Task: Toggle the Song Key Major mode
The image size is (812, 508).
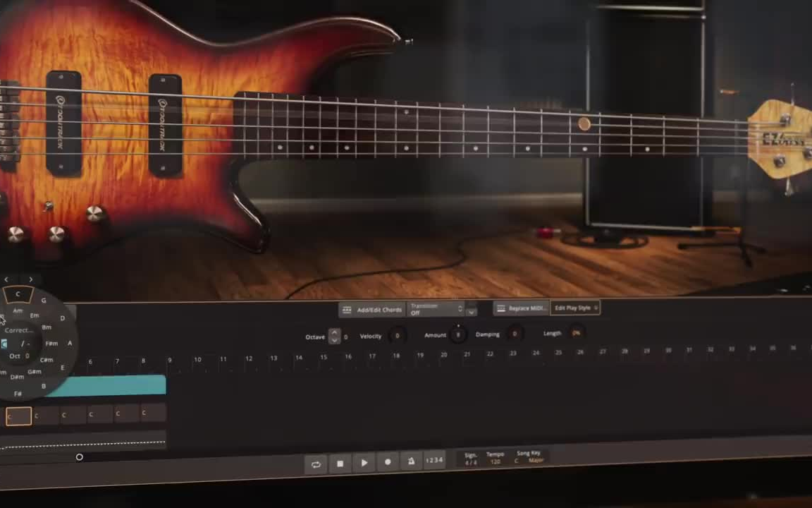Action: pyautogui.click(x=536, y=460)
